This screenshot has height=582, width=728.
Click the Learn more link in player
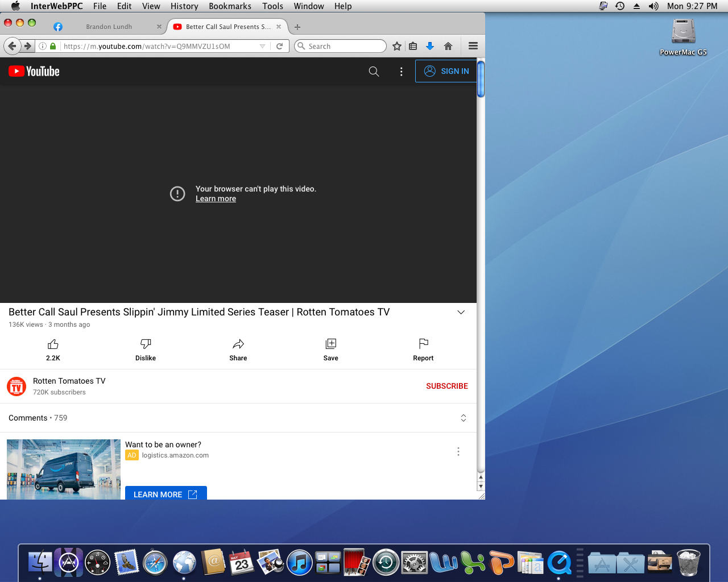[216, 198]
